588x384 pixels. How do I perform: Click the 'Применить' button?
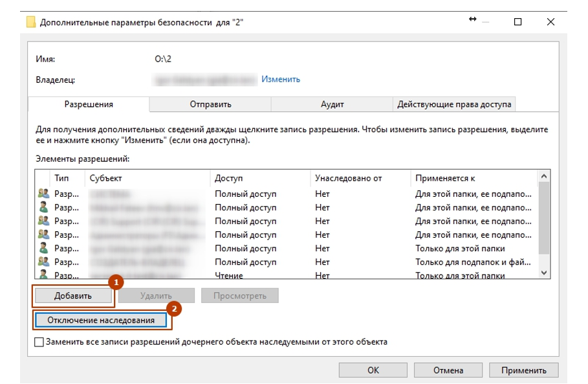tap(523, 370)
